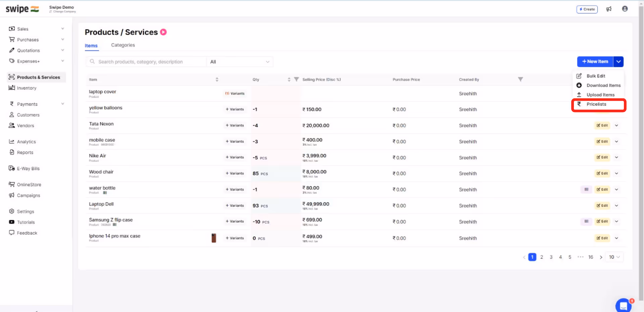The image size is (644, 312).
Task: Expand the Quotations chevron
Action: coord(62,50)
